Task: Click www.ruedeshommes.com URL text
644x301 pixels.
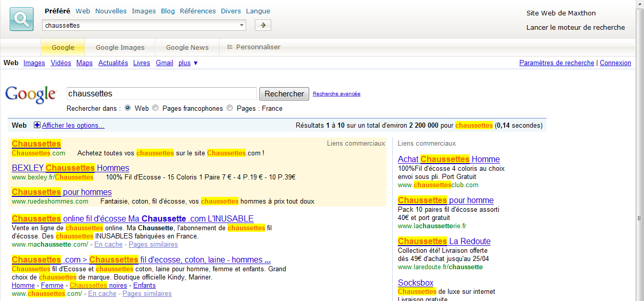Action: pyautogui.click(x=50, y=202)
